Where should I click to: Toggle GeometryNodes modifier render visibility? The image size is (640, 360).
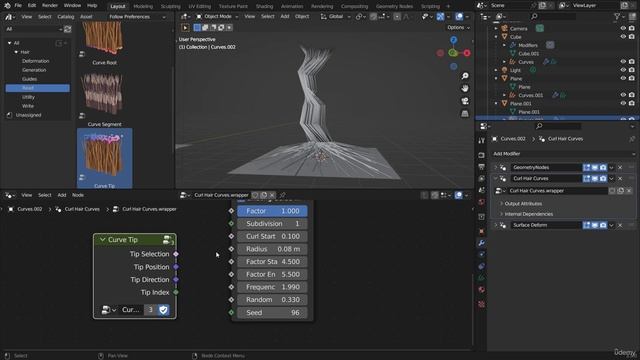(x=603, y=168)
